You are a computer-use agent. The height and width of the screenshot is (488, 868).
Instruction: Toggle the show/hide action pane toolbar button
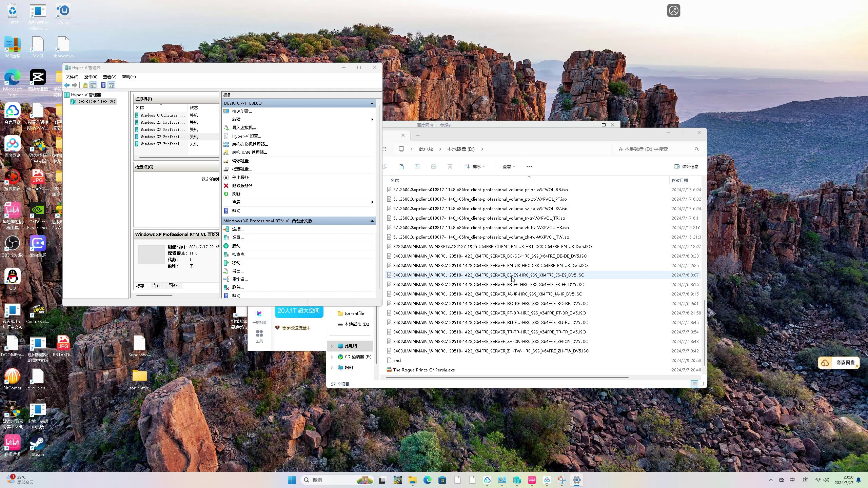(111, 85)
